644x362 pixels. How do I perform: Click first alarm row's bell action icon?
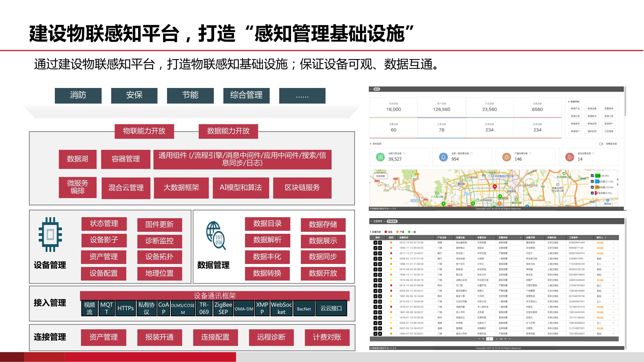click(380, 243)
